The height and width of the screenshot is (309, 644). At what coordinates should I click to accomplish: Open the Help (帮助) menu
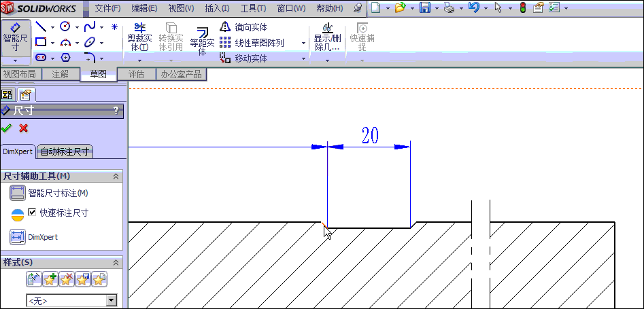[329, 8]
